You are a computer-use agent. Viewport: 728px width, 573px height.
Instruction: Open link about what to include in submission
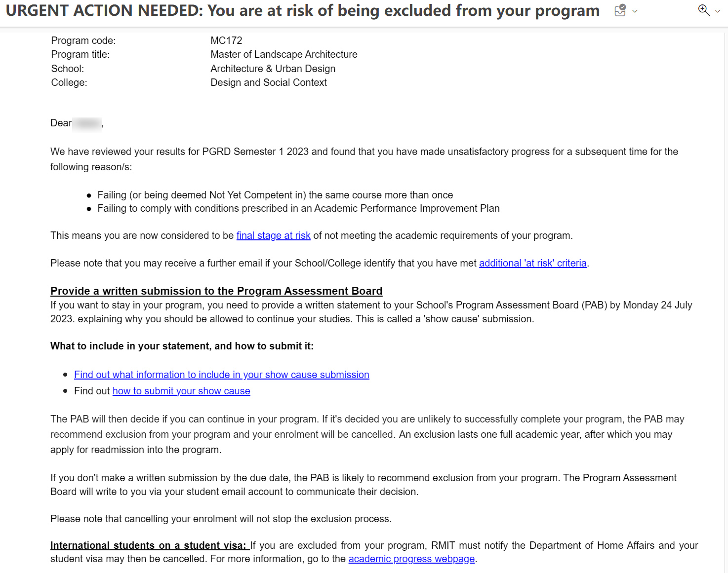221,375
